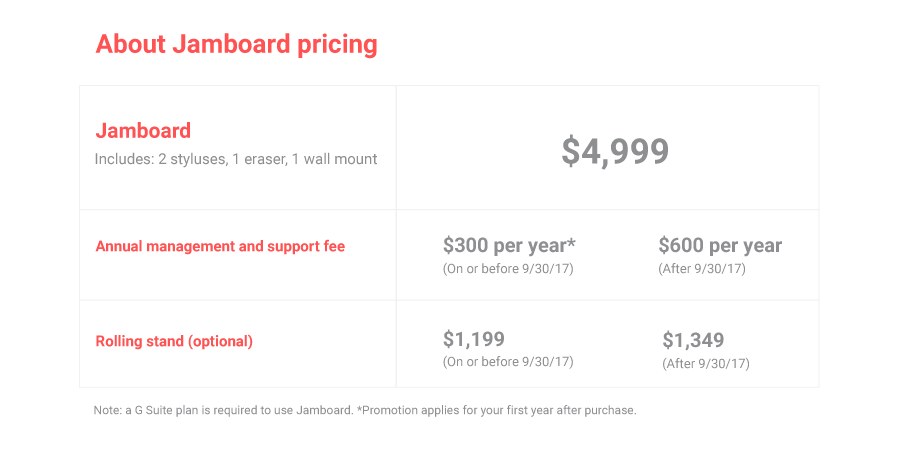
Task: Click '(After 9/30/17)' under $1,349
Action: [706, 363]
